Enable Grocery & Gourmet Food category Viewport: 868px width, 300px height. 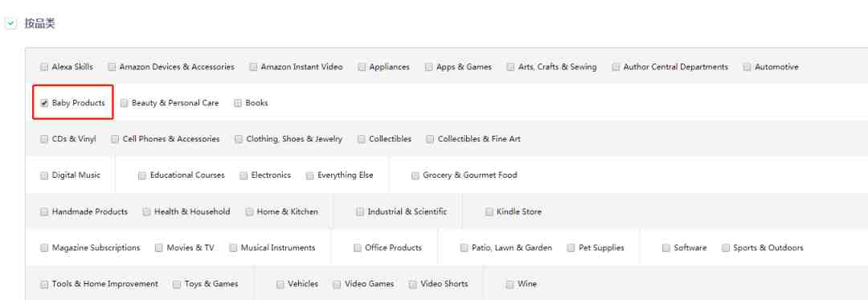[416, 175]
